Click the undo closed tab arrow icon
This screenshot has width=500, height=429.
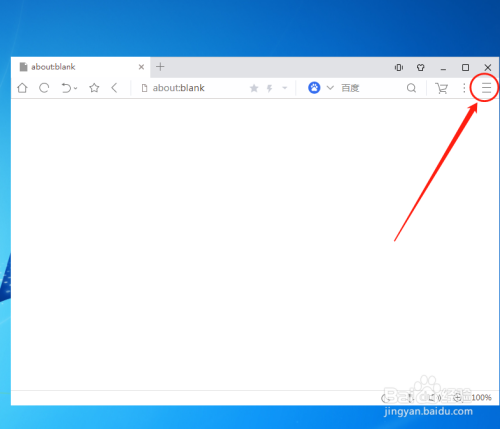(66, 88)
